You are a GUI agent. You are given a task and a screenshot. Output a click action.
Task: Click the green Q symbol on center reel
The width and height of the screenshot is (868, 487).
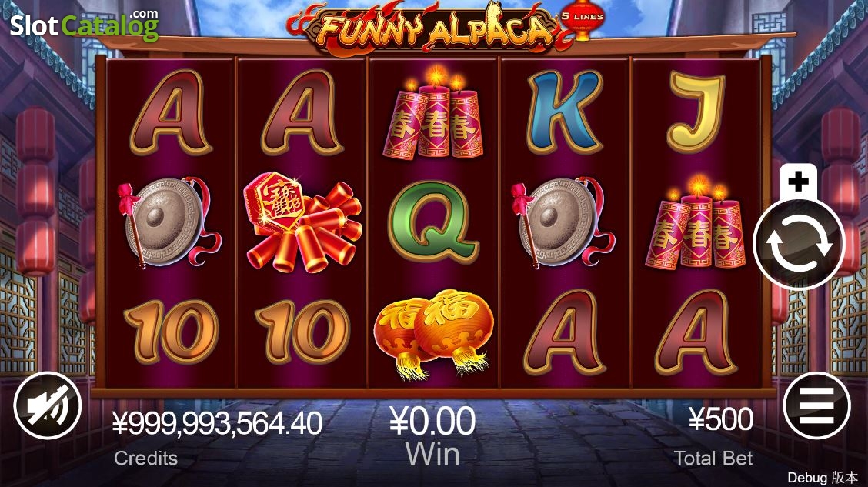pos(433,223)
